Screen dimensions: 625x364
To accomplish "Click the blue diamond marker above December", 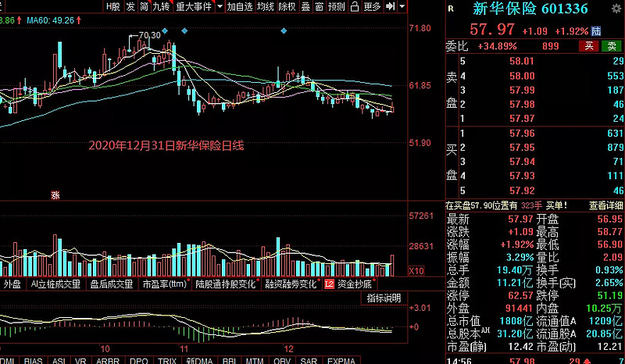I will (x=284, y=30).
